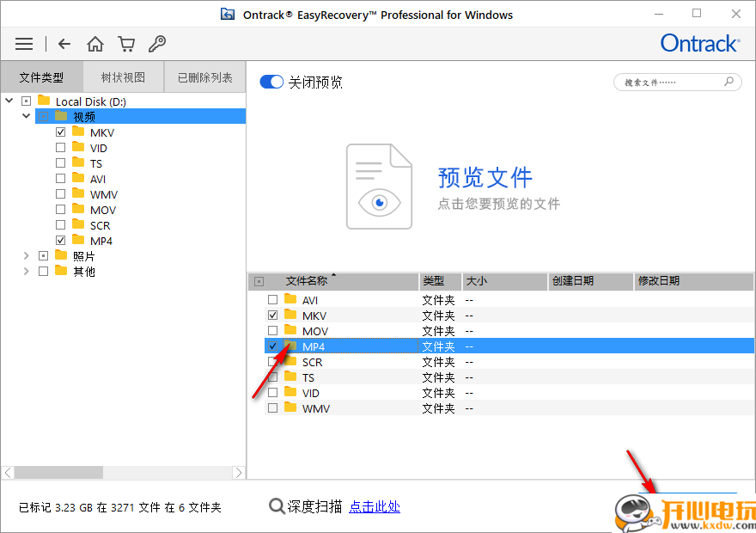This screenshot has height=533, width=756.
Task: Open the shopping cart / purchase icon
Action: 126,44
